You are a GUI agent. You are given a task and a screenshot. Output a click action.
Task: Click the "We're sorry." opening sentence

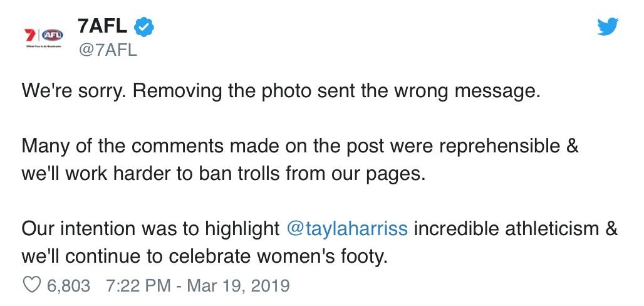click(75, 91)
